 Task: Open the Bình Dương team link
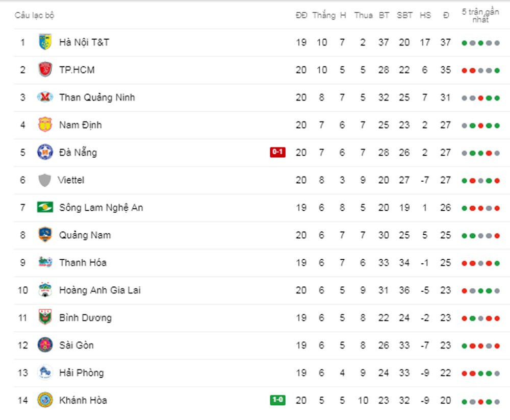[x=85, y=318]
